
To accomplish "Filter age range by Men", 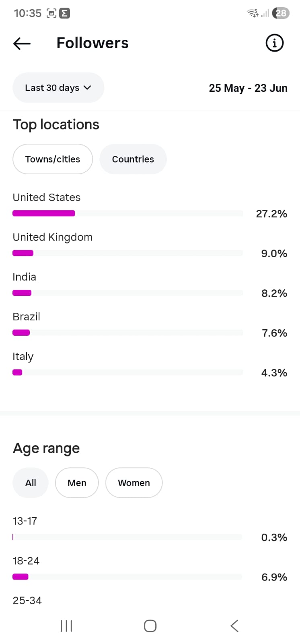I will click(77, 483).
